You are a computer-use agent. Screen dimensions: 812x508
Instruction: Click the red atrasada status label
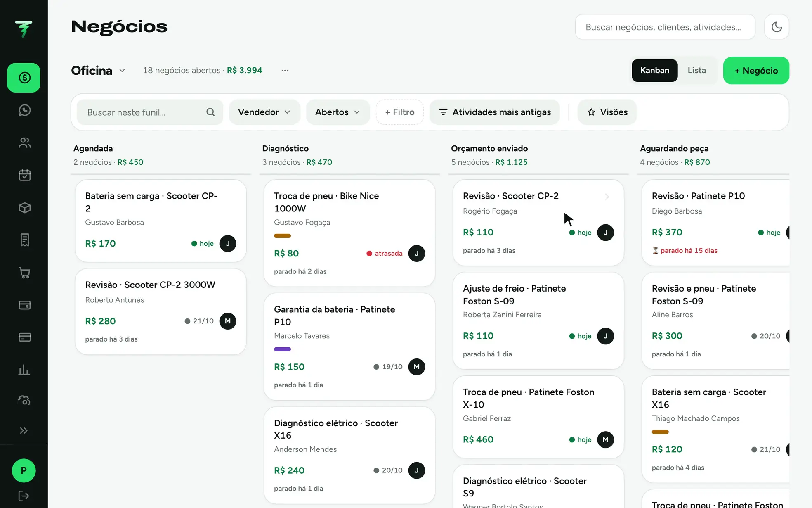point(385,254)
